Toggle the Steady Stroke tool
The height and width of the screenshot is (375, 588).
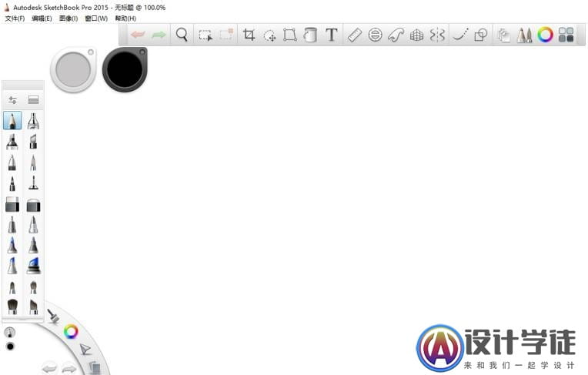(460, 35)
